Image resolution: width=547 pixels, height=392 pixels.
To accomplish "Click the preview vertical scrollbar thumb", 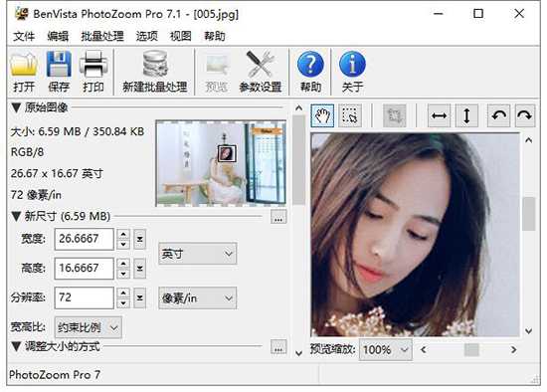I will 528,214.
